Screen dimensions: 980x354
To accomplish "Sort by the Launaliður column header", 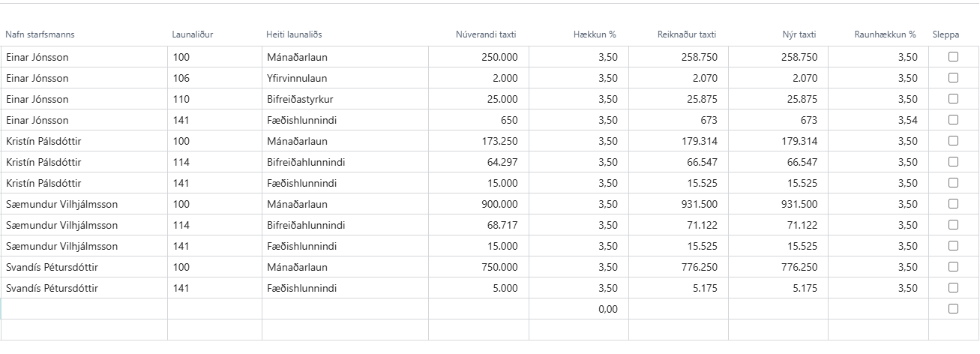I will click(192, 34).
